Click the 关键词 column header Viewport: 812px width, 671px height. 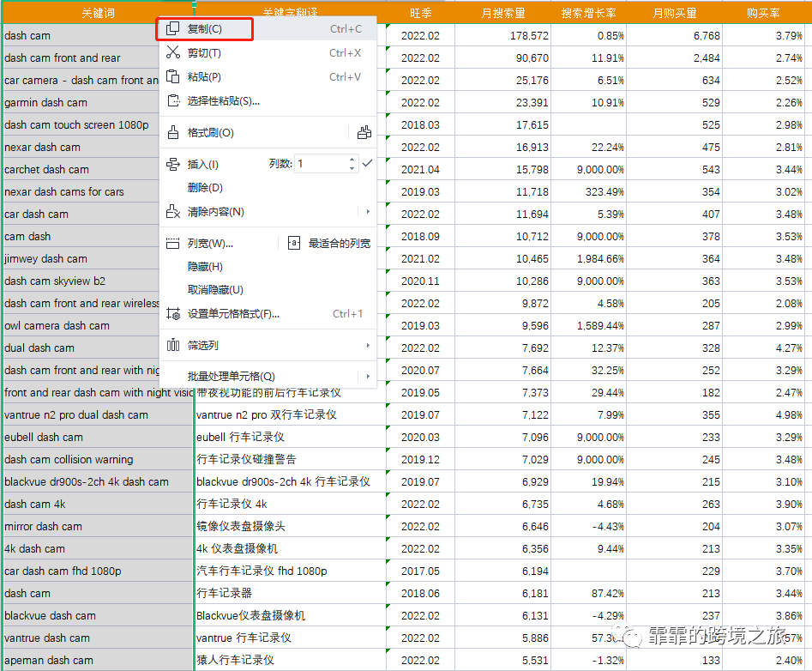99,13
